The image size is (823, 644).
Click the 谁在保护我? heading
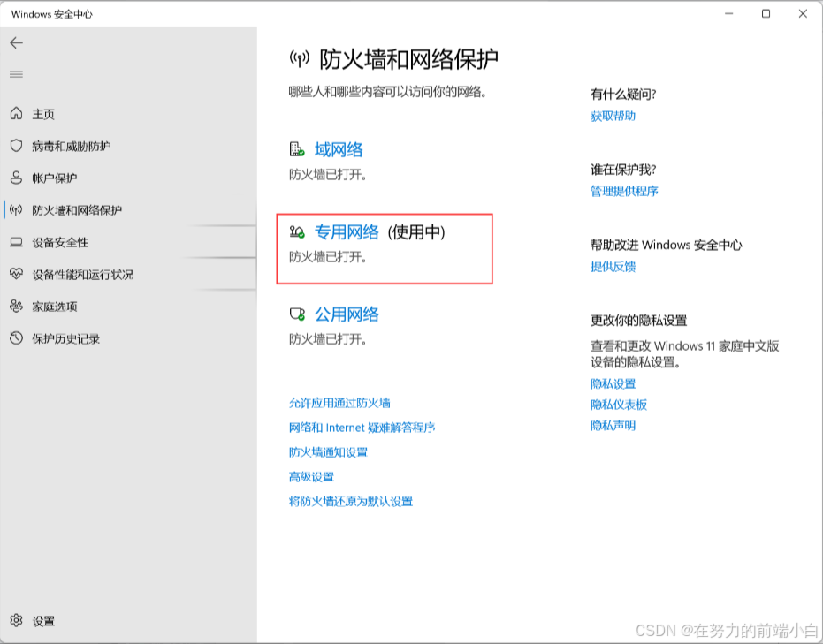point(623,170)
